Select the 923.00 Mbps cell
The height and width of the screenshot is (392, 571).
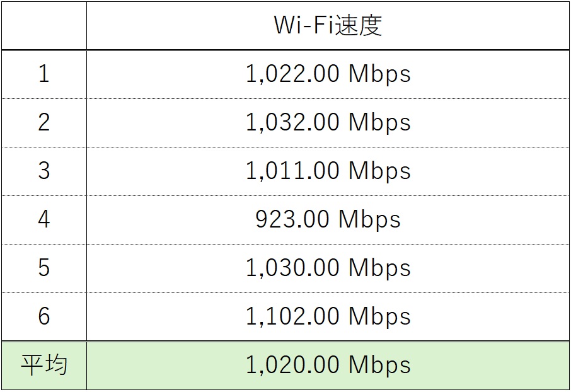[328, 219]
